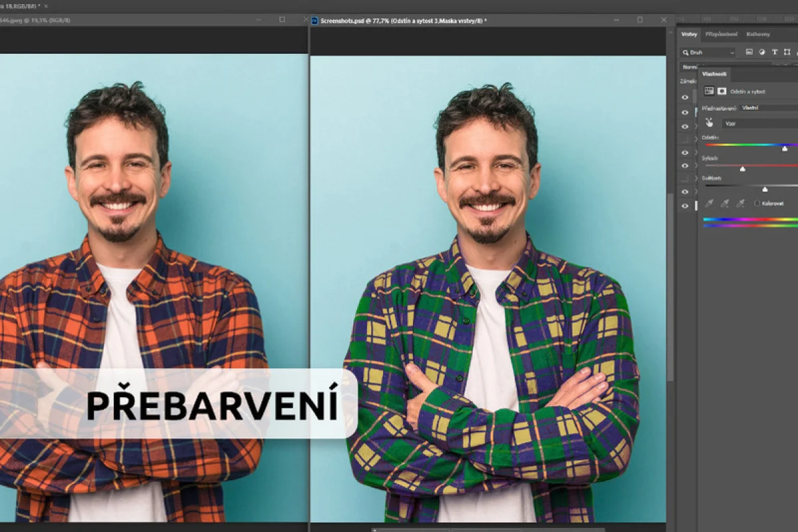Select the subtract-from-sample eyedropper (minus)
798x532 pixels.
pyautogui.click(x=740, y=203)
